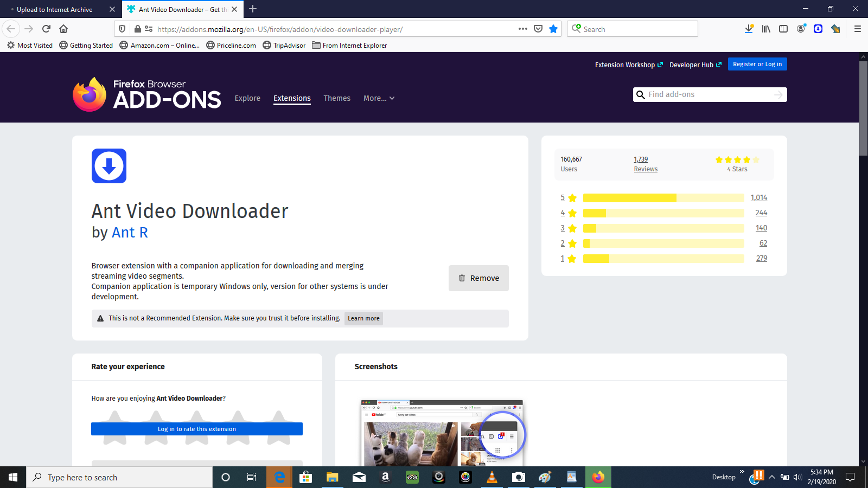Open tracking protection shield in the address bar
Viewport: 868px width, 488px height.
pyautogui.click(x=122, y=29)
